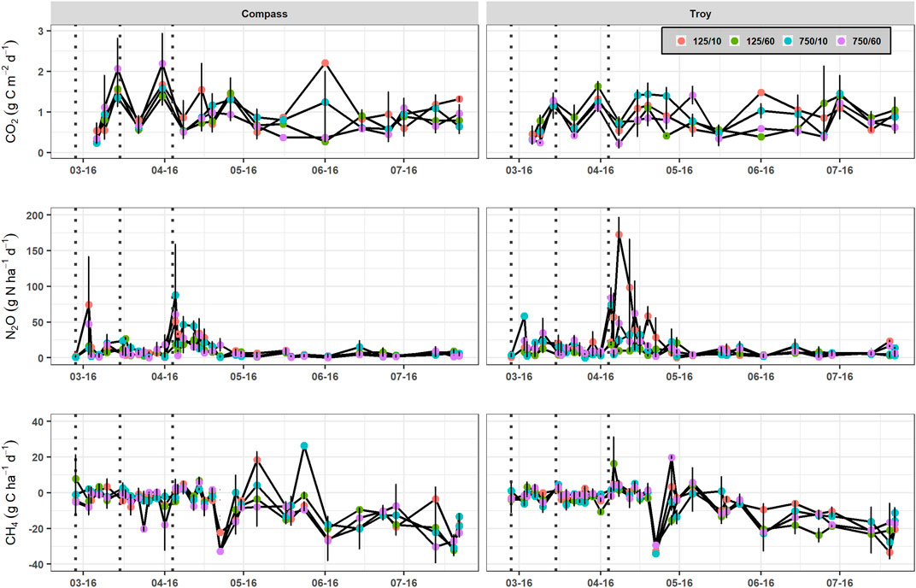Screen dimensions: 916x588
Task: Click the "-40" tick label on CH4 axis
Action: click(38, 564)
